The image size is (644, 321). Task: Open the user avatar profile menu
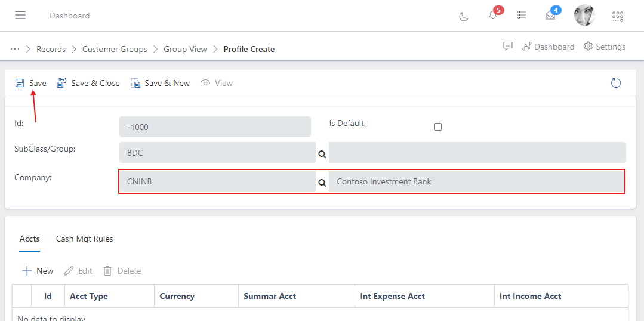pos(584,16)
